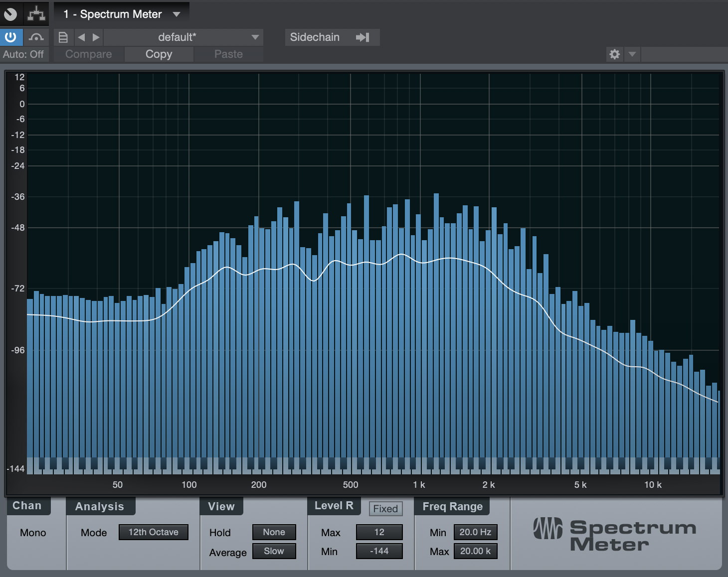Click the knob icon in top-left corner
This screenshot has height=577, width=728.
10,14
